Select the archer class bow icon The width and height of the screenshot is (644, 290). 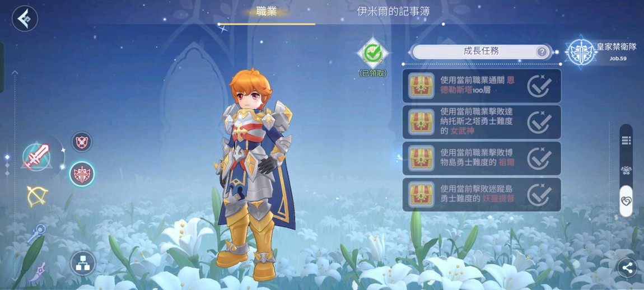click(37, 197)
